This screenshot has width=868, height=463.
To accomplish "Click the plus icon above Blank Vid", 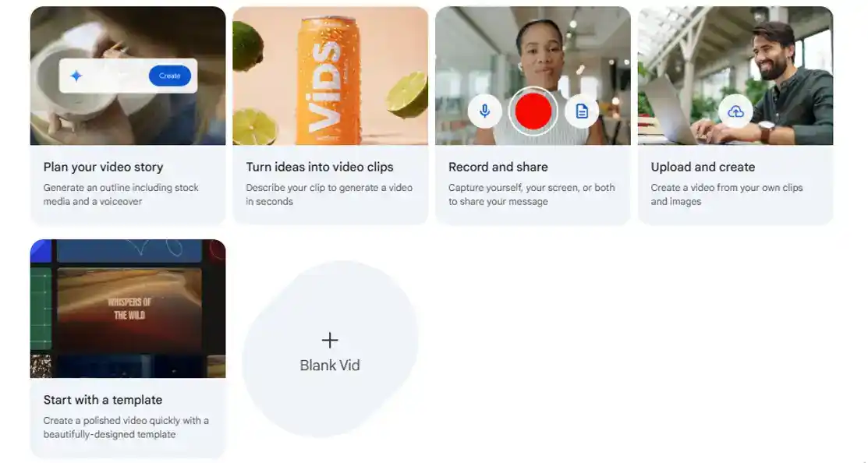I will 330,340.
